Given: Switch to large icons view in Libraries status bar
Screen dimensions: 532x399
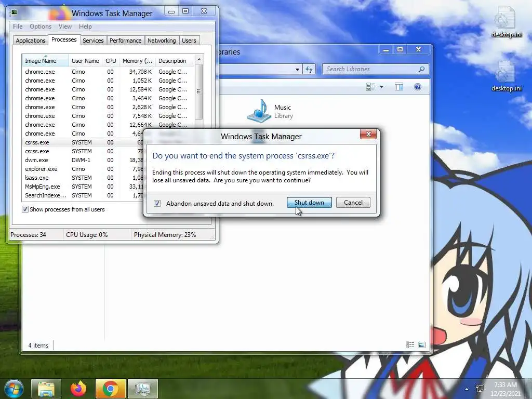Looking at the screenshot, I should coord(422,345).
